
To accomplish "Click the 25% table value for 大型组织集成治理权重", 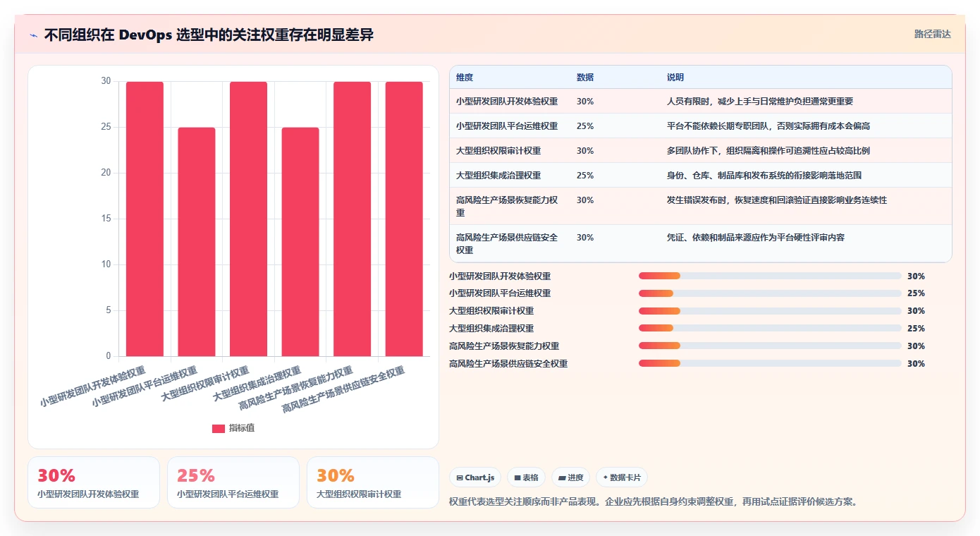I will point(585,176).
